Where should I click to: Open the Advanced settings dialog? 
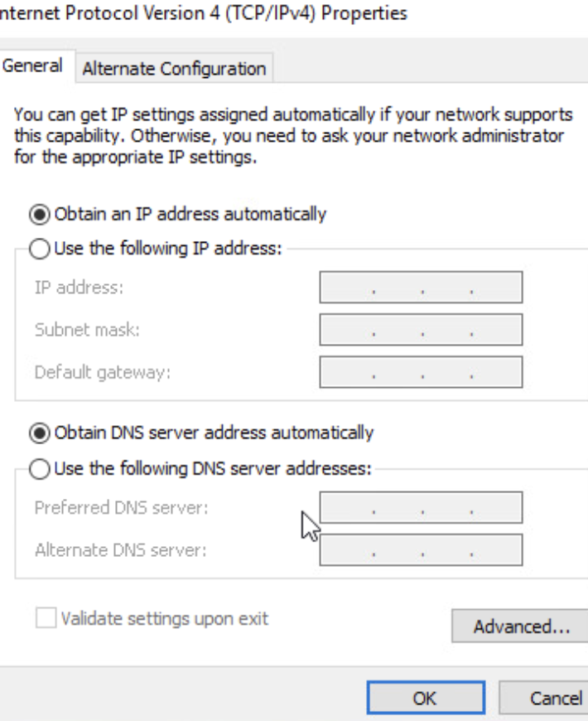521,627
